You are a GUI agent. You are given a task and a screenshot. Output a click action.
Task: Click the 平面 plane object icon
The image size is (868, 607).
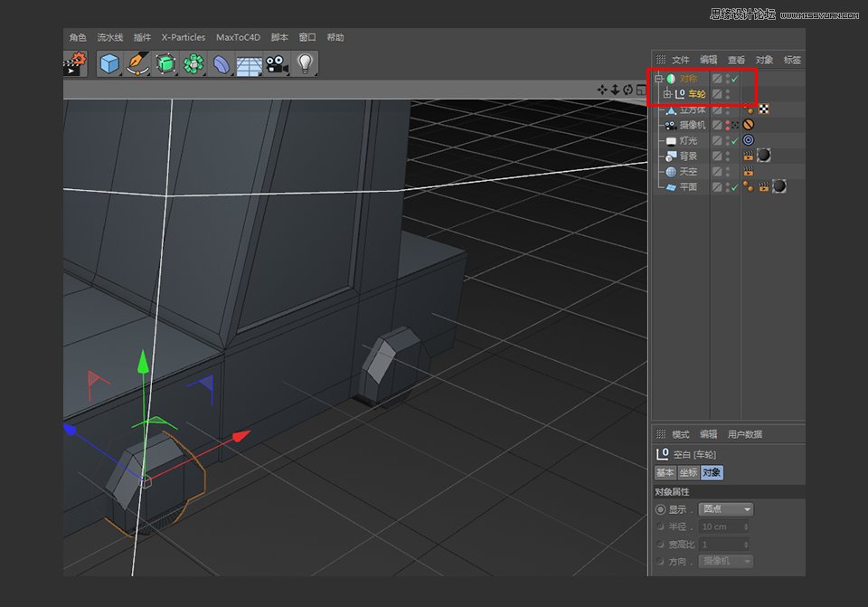click(x=671, y=185)
